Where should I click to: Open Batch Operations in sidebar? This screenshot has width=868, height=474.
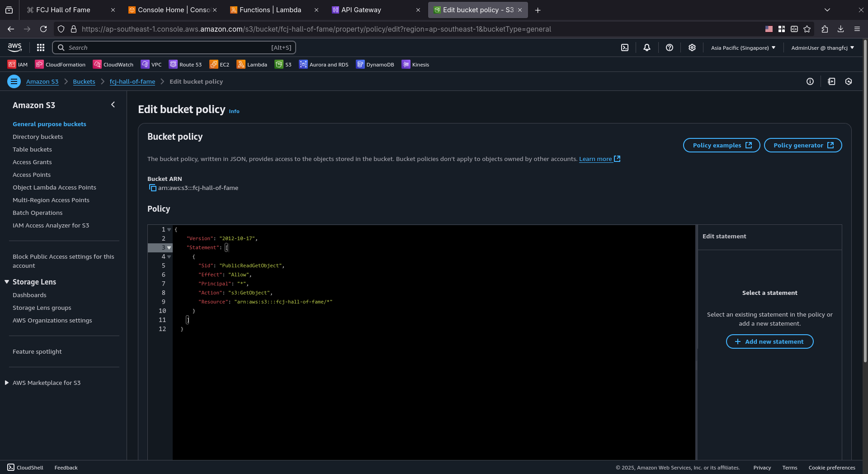coord(38,213)
